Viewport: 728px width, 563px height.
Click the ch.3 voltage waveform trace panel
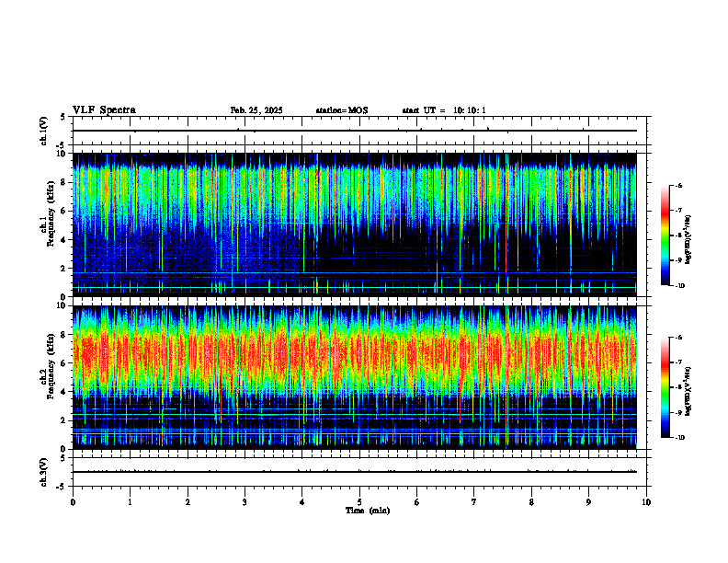click(359, 472)
